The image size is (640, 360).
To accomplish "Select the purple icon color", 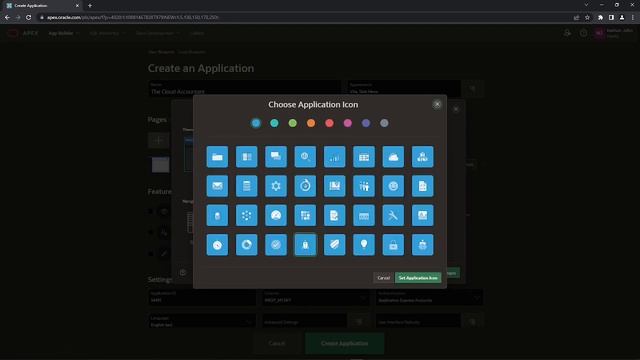I will pos(366,123).
